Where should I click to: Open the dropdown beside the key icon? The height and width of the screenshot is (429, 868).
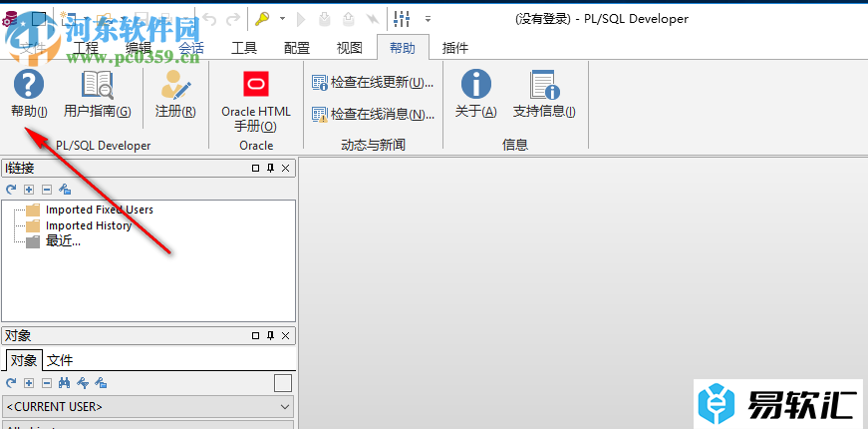point(282,19)
